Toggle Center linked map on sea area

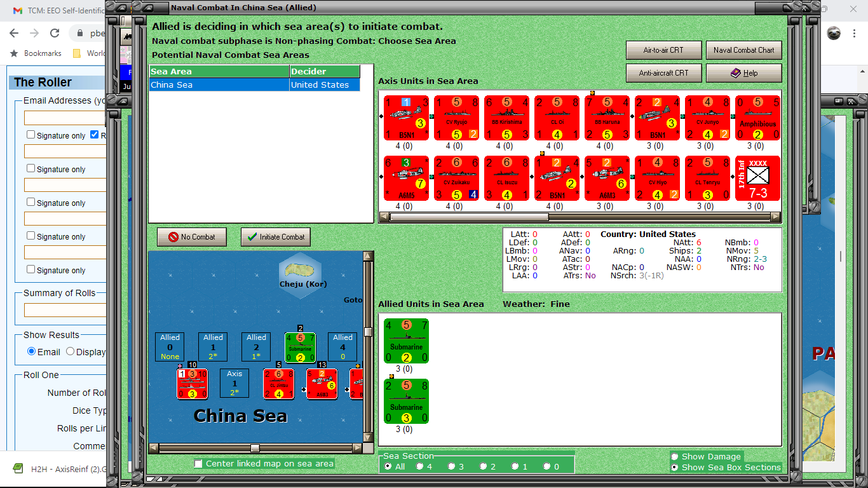pos(199,464)
